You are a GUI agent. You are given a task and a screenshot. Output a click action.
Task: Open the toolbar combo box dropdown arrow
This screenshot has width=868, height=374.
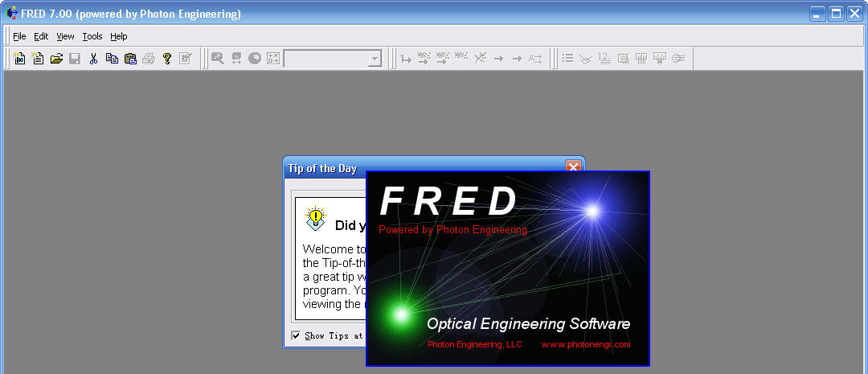[x=375, y=58]
